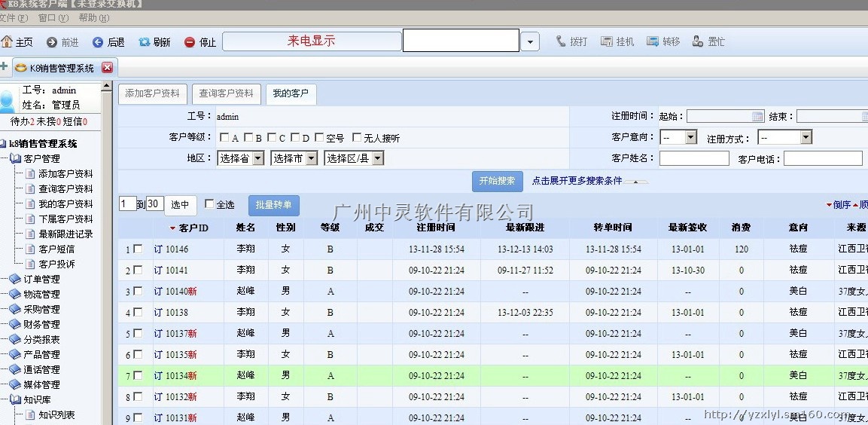Open the 添加客户资料 tab
Image resolution: width=868 pixels, height=425 pixels.
(152, 93)
